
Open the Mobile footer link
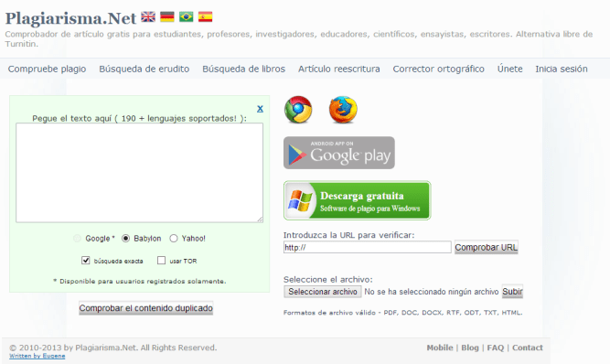440,348
